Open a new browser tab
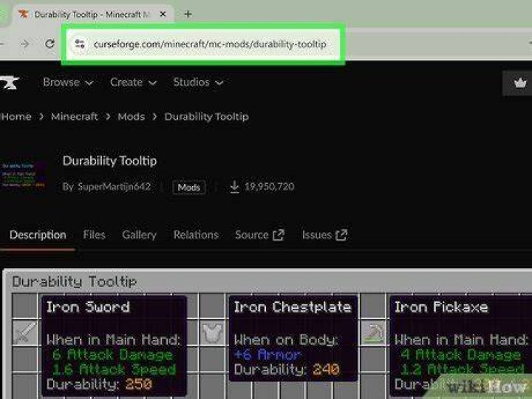 click(x=188, y=14)
